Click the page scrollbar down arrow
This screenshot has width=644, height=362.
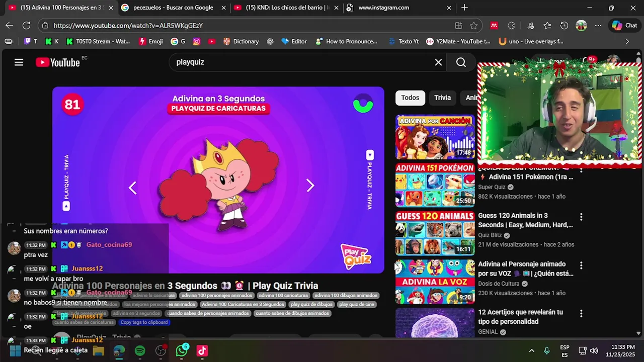[x=638, y=333]
